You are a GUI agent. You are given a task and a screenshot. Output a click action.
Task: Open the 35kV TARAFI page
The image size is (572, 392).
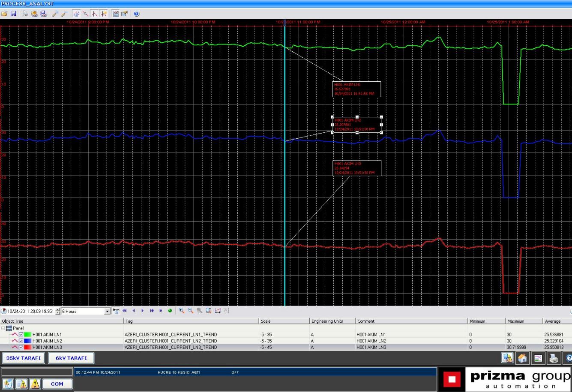23,358
